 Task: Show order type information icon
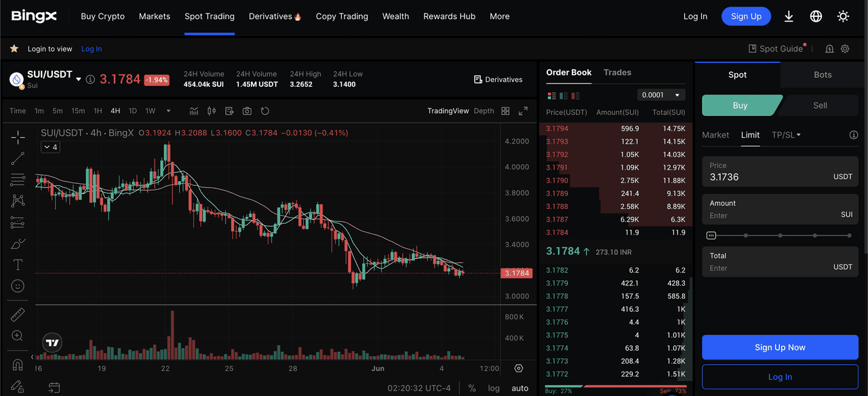click(854, 135)
